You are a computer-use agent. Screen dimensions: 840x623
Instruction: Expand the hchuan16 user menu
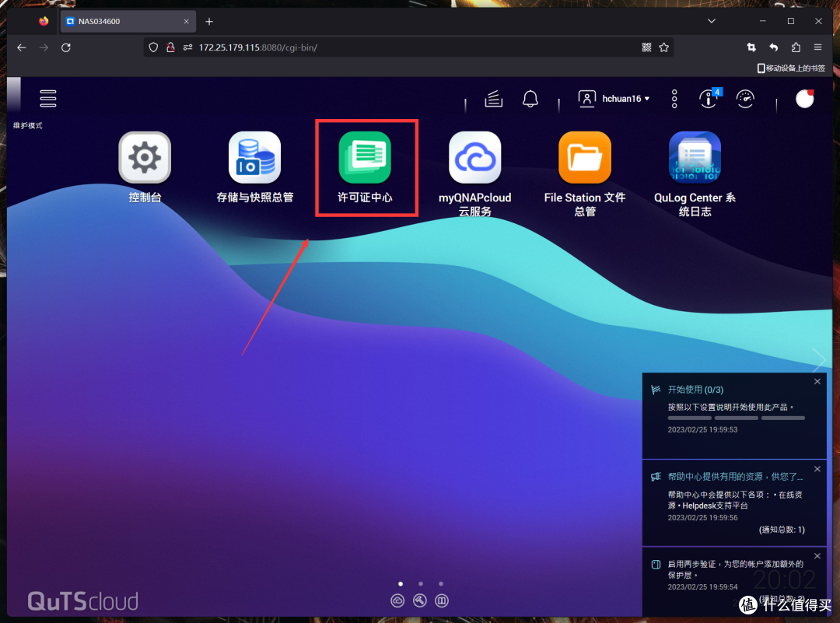pos(614,99)
